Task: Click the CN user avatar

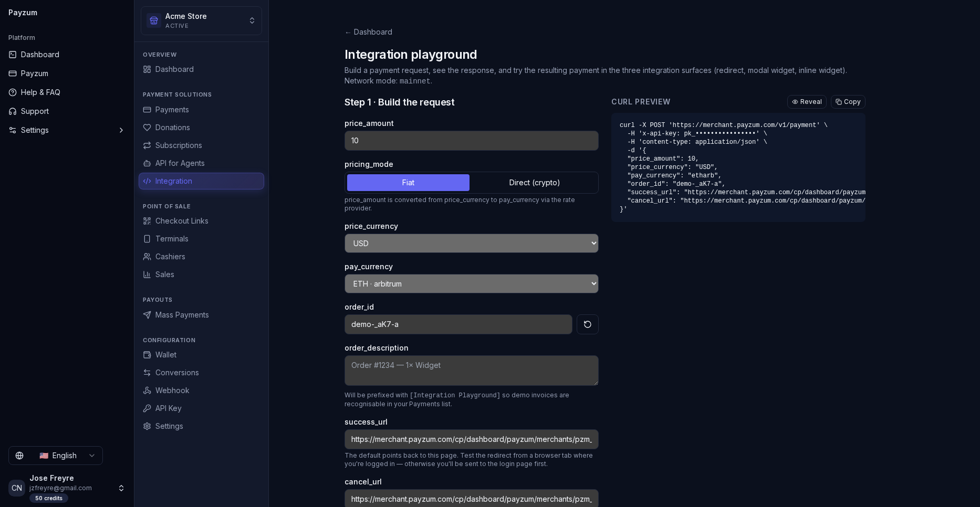Action: click(x=17, y=488)
